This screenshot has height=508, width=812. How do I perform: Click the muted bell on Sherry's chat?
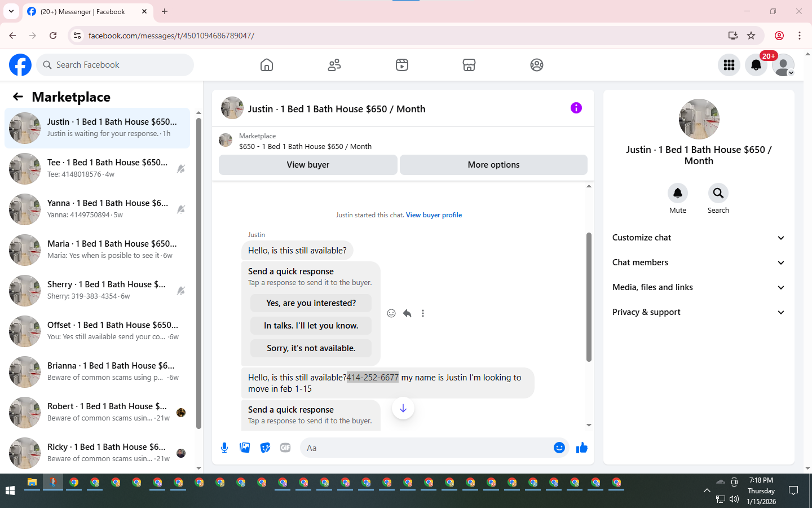(x=181, y=291)
